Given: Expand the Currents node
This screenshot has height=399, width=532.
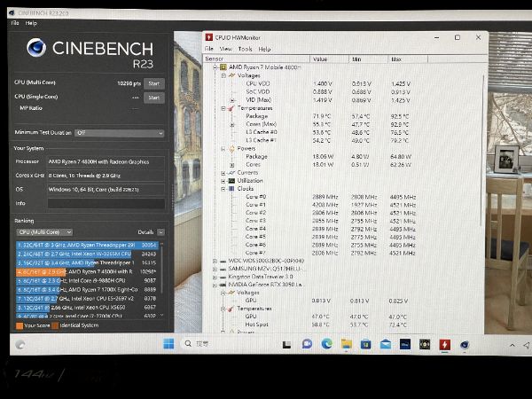Looking at the screenshot, I should [x=223, y=173].
